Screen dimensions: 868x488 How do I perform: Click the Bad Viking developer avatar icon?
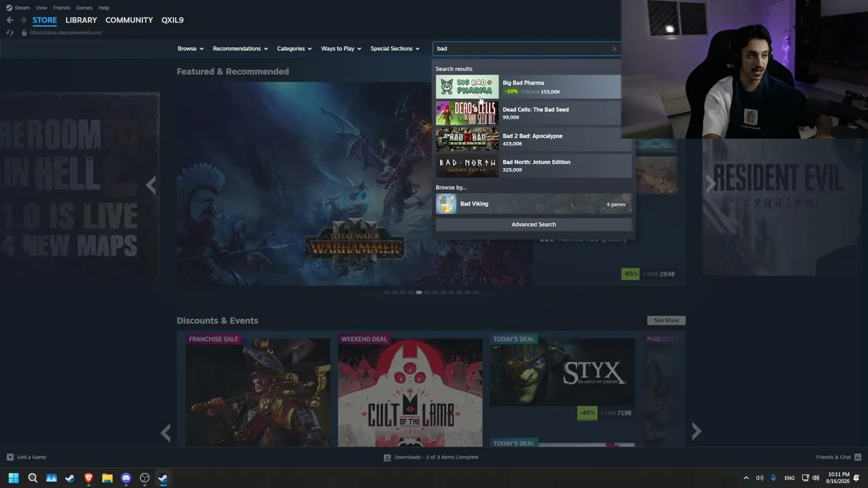pyautogui.click(x=446, y=203)
